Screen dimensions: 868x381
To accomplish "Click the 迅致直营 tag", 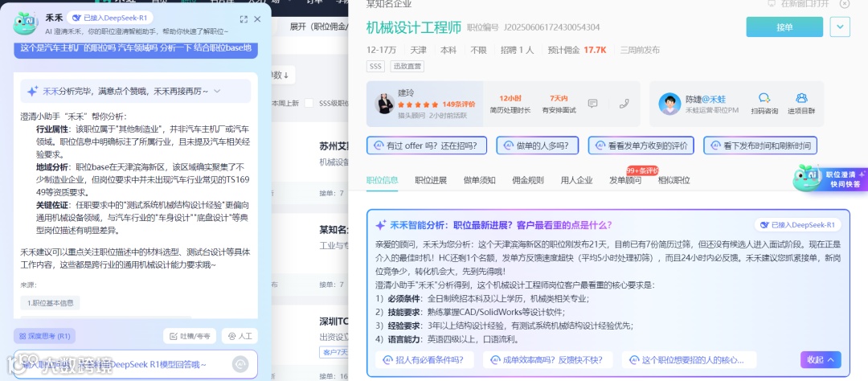I will point(407,67).
